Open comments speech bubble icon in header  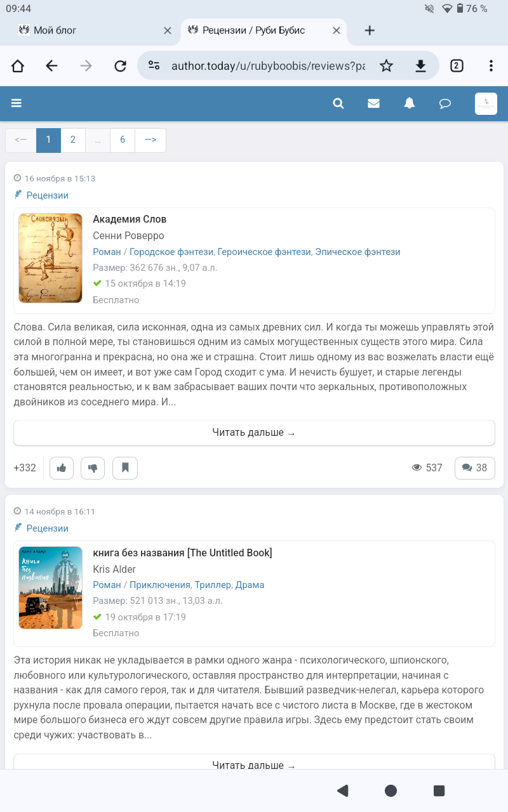pyautogui.click(x=445, y=103)
